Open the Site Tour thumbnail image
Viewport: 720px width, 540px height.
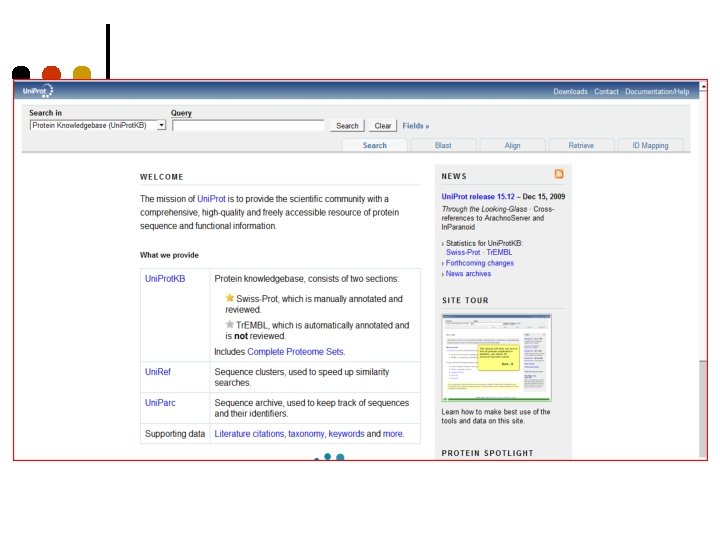[496, 358]
